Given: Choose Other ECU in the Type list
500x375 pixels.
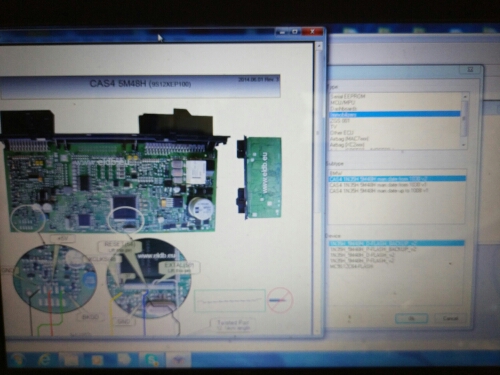Looking at the screenshot, I should tap(342, 133).
